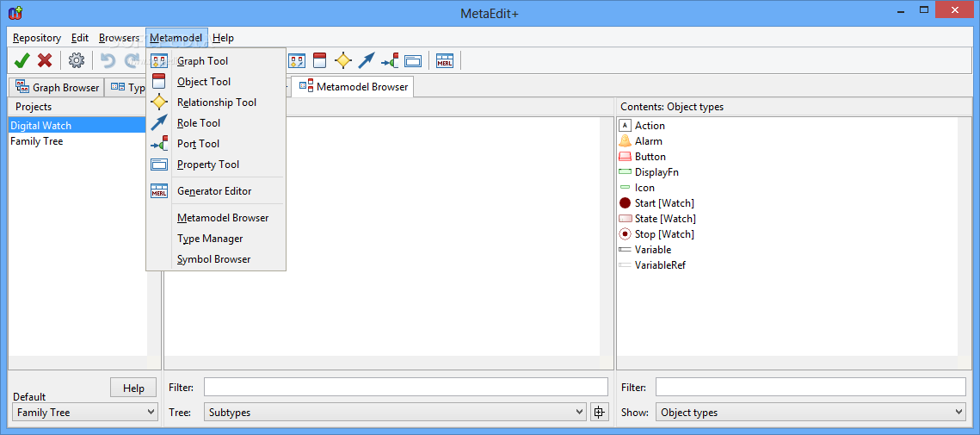Click the Start [Watch] red circle icon
Viewport: 980px width, 435px height.
tap(625, 202)
